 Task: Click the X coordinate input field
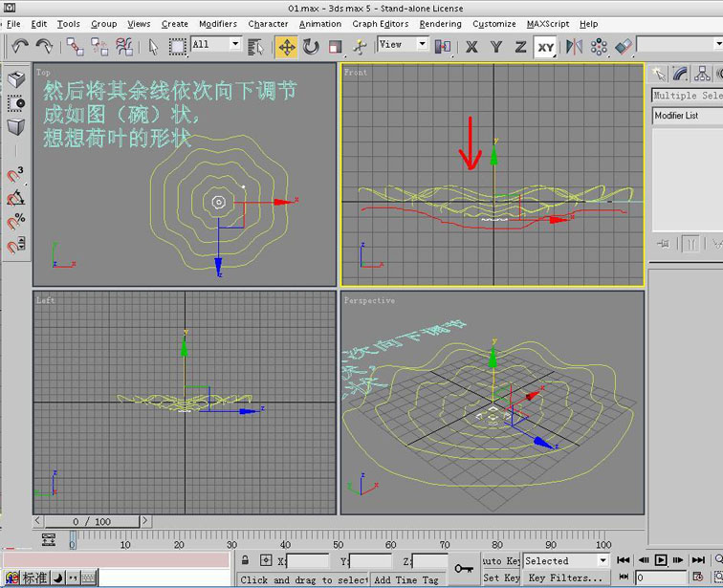point(308,561)
